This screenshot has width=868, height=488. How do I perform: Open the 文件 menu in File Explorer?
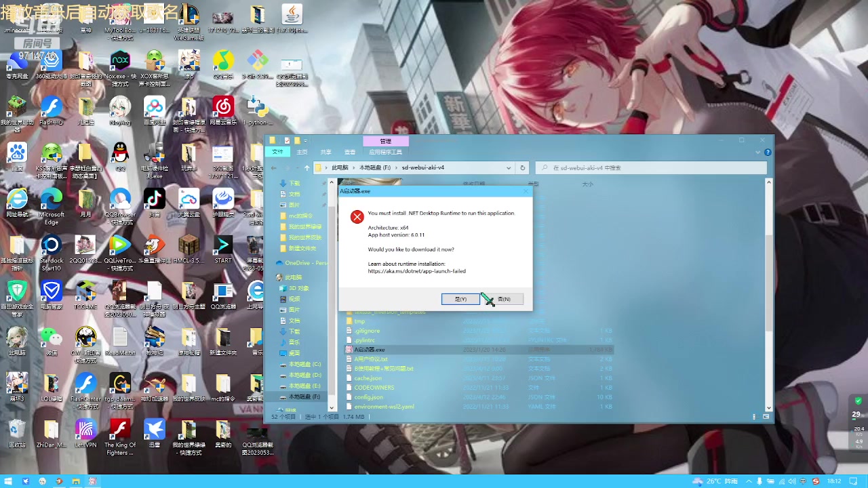pyautogui.click(x=277, y=152)
